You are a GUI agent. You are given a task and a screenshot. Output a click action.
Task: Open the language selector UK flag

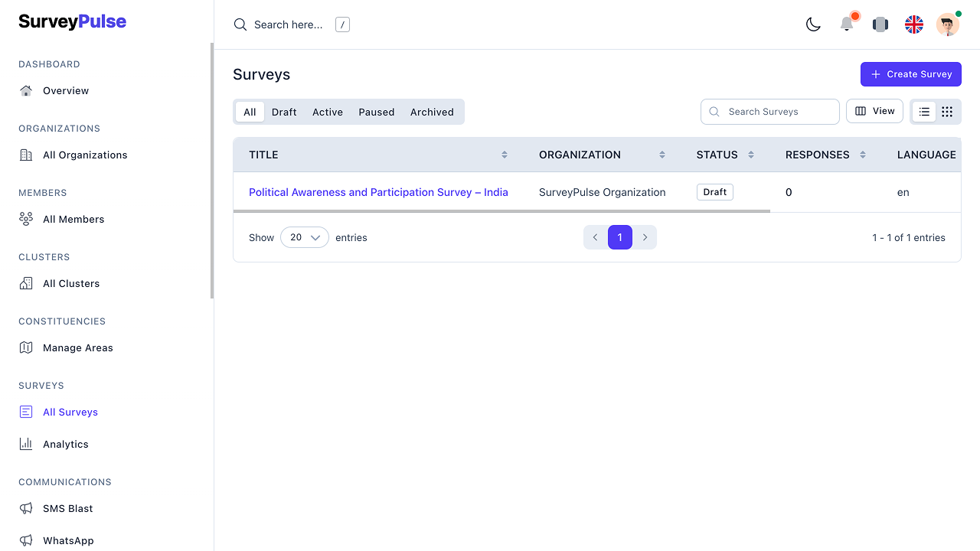point(914,24)
